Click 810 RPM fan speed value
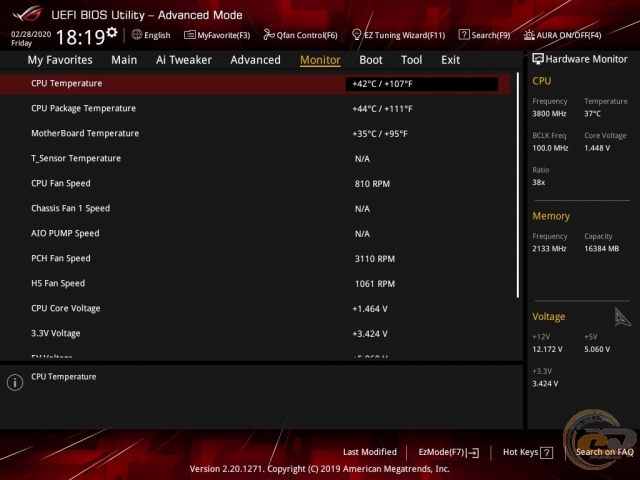This screenshot has height=480, width=640. point(372,184)
